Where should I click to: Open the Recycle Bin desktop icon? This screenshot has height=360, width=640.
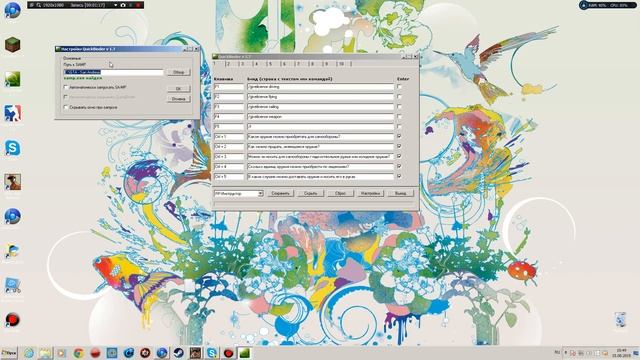[x=620, y=320]
